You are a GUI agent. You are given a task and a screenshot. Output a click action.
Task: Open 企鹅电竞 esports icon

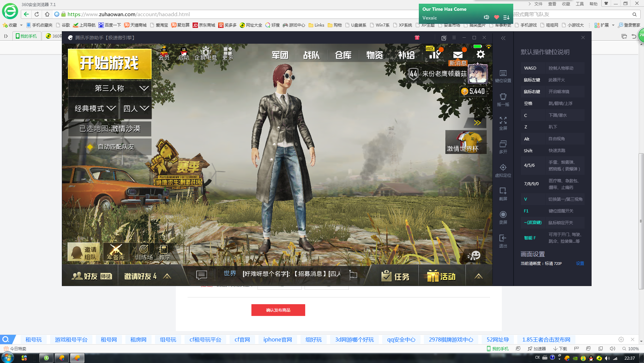tap(205, 53)
